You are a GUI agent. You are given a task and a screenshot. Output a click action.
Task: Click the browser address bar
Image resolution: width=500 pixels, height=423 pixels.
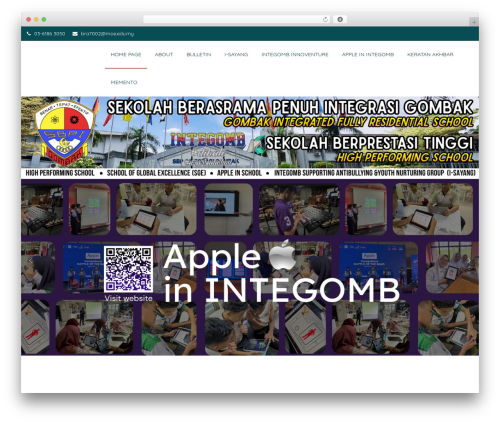pyautogui.click(x=237, y=19)
